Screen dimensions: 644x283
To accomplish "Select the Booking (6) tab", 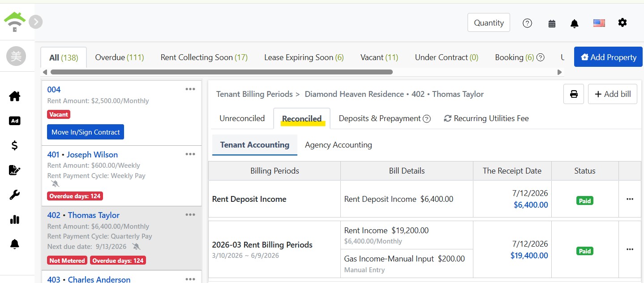I will tap(515, 57).
